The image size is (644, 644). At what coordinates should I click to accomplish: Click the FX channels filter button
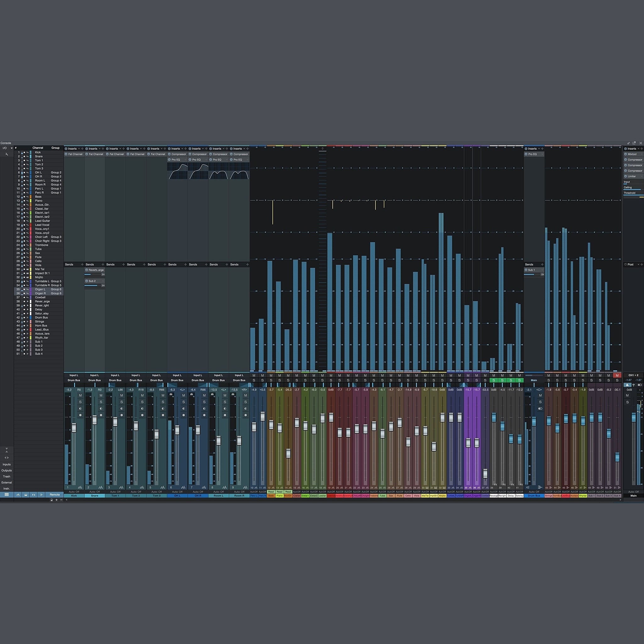tap(34, 495)
